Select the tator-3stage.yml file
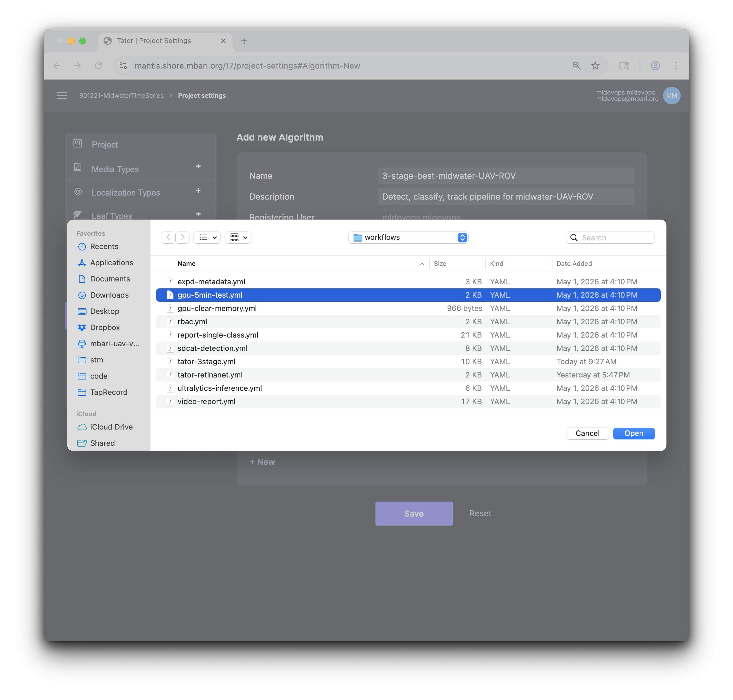Viewport: 733px width, 700px height. tap(408, 362)
